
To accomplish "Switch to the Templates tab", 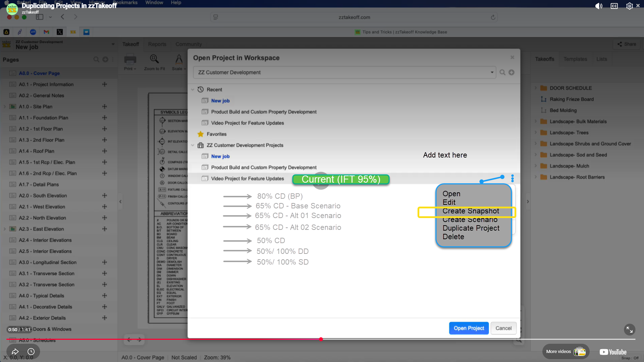I will point(575,59).
